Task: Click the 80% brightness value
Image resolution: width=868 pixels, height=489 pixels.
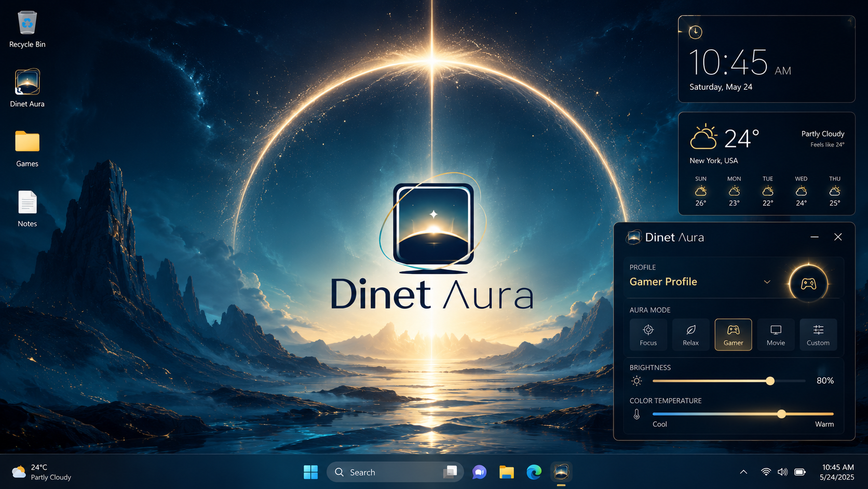Action: tap(825, 381)
